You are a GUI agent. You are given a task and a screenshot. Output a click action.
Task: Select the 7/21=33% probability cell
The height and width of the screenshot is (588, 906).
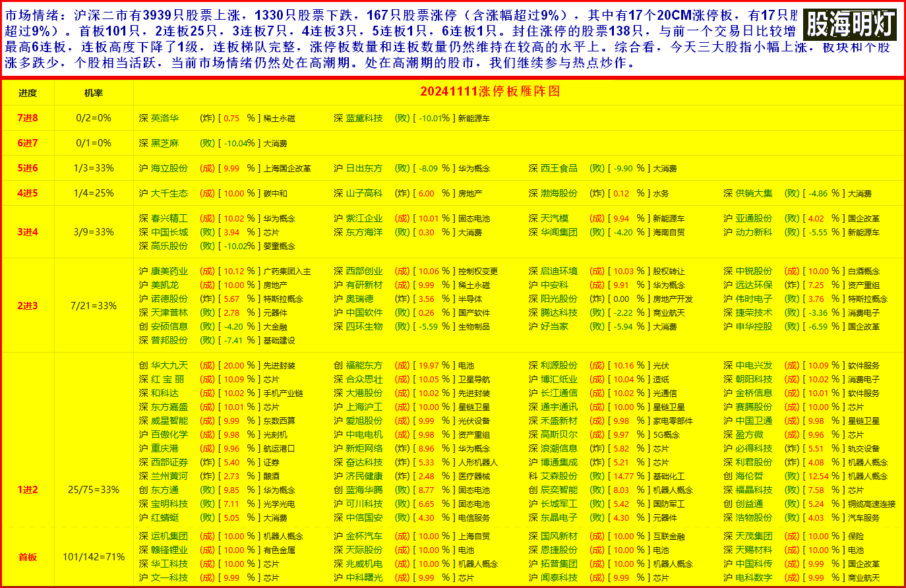[x=94, y=306]
